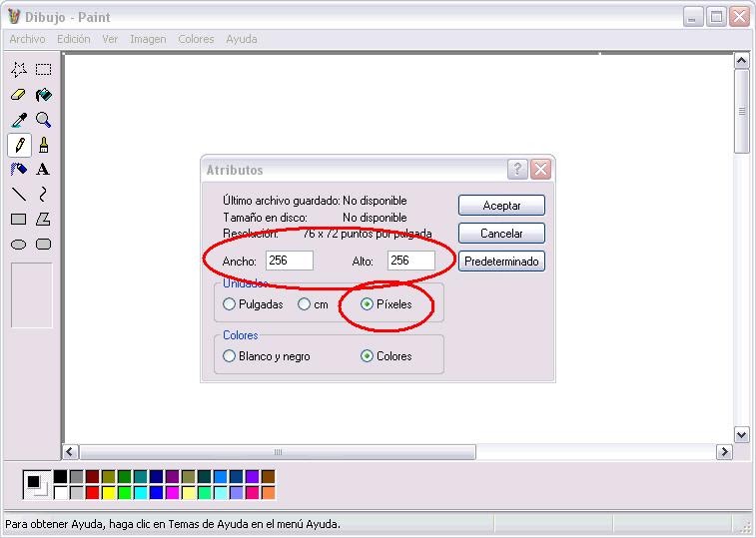The image size is (756, 538).
Task: Open the Ver menu
Action: [110, 39]
